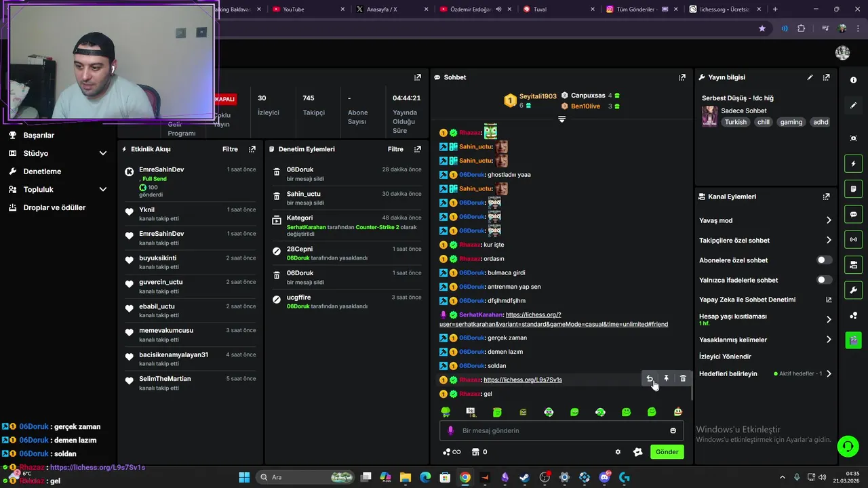Toggle the notes widget in right sidebar
The height and width of the screenshot is (488, 868).
[x=853, y=189]
